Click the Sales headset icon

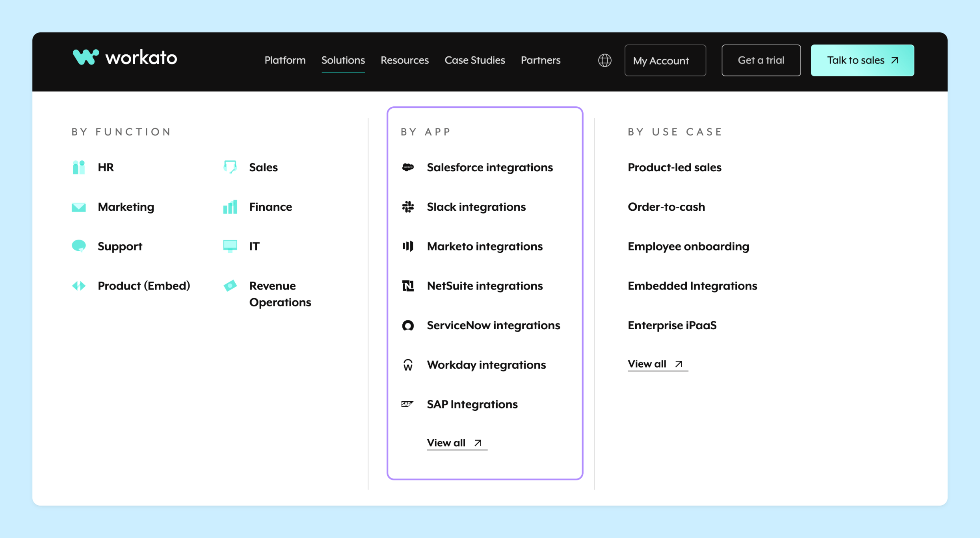click(x=230, y=167)
